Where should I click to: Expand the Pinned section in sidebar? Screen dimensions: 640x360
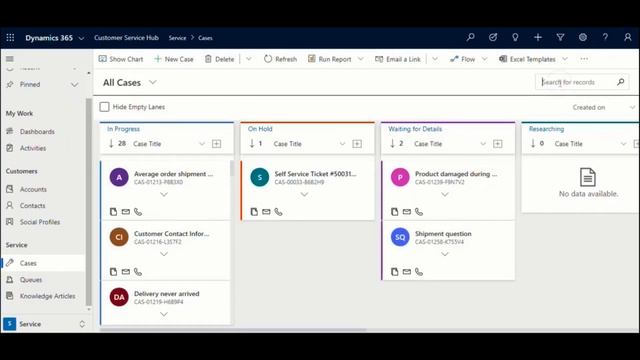click(x=74, y=85)
